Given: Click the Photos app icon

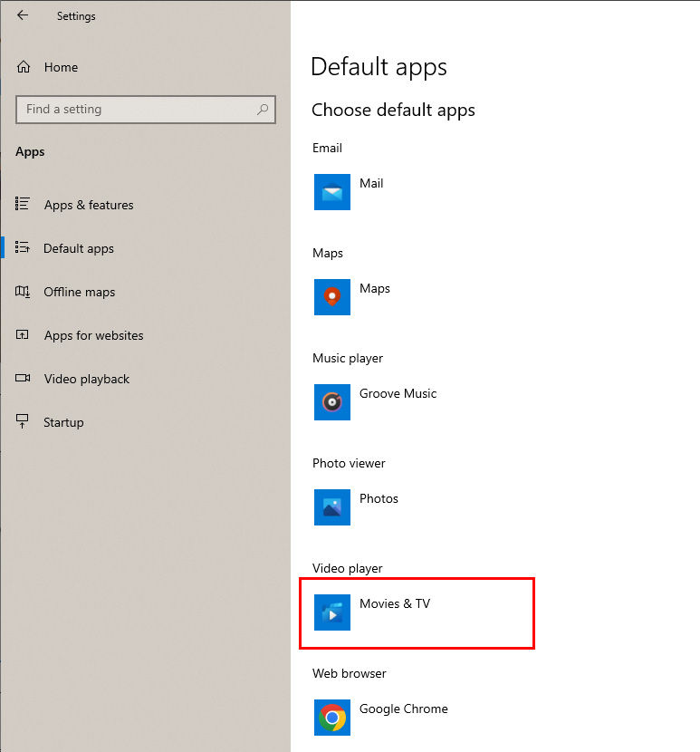Looking at the screenshot, I should [332, 507].
